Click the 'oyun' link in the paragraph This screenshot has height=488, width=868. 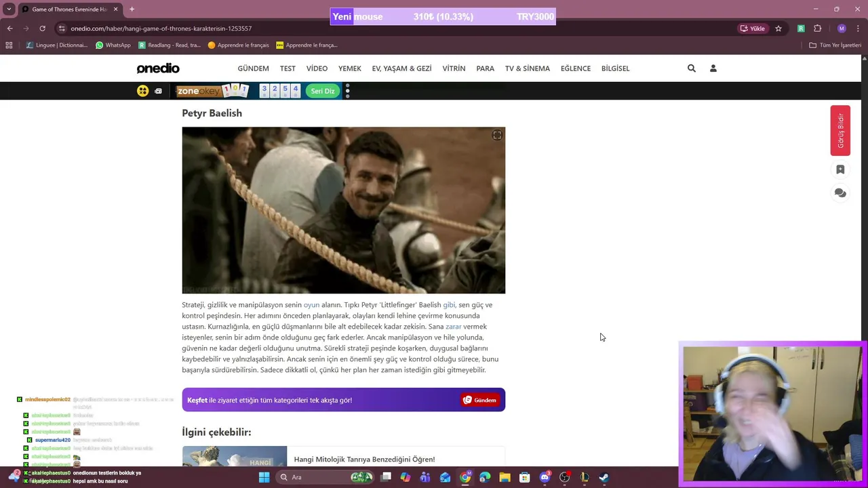point(311,305)
